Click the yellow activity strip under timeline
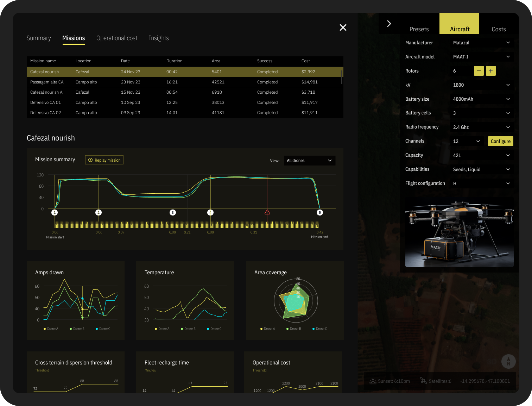This screenshot has width=532, height=406. [x=187, y=225]
